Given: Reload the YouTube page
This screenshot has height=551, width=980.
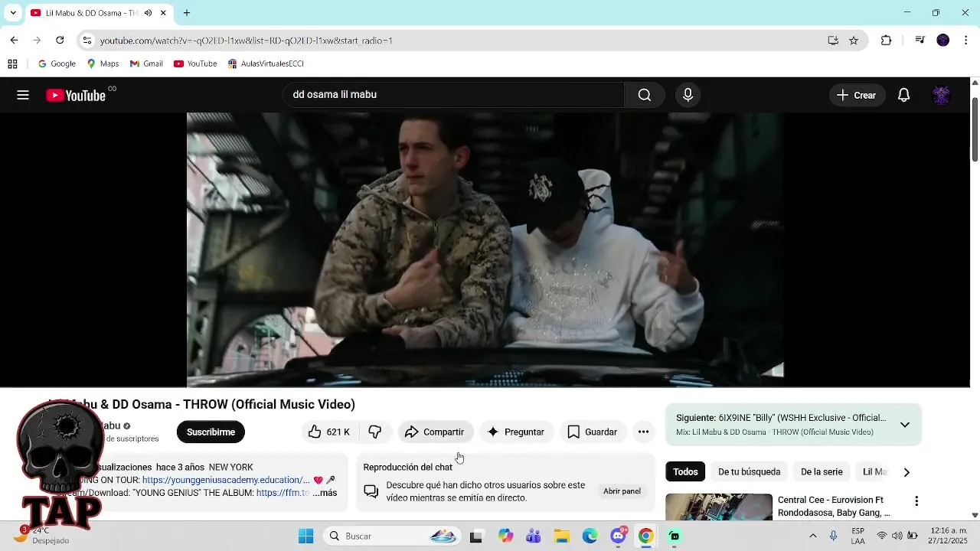Looking at the screenshot, I should 60,41.
